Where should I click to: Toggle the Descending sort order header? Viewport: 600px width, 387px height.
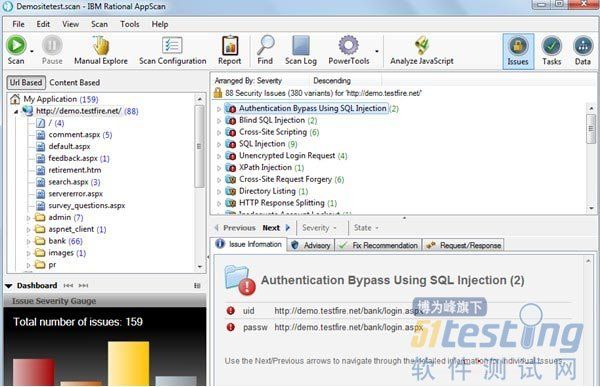(x=332, y=81)
